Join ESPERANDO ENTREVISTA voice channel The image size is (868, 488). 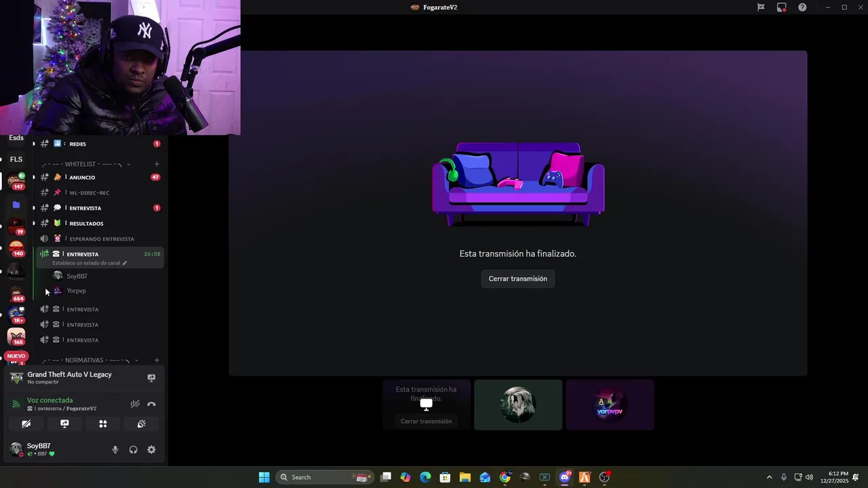[100, 239]
